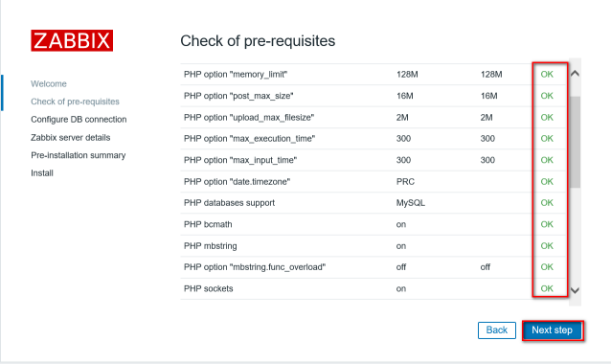Click the scroll up arrow icon
The height and width of the screenshot is (364, 611).
click(575, 73)
